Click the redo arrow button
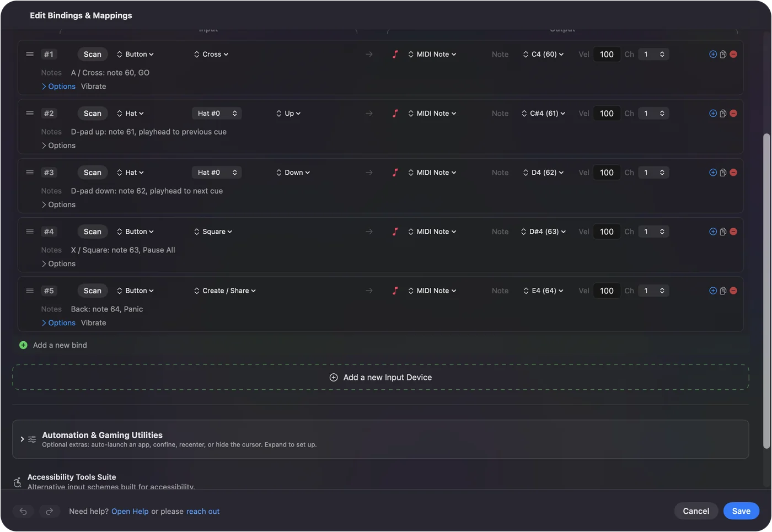This screenshot has width=772, height=532. click(49, 511)
